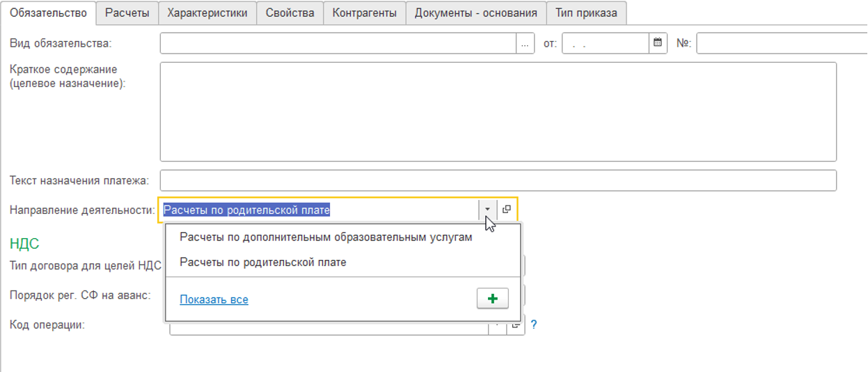868x372 pixels.
Task: Click the ellipsis button for Вид обязательства
Action: tap(525, 43)
